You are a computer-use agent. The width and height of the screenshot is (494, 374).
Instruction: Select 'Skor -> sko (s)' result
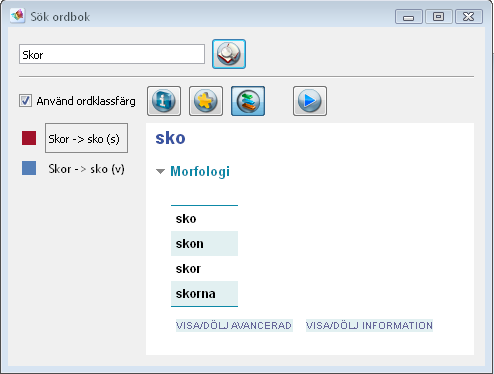click(x=86, y=138)
